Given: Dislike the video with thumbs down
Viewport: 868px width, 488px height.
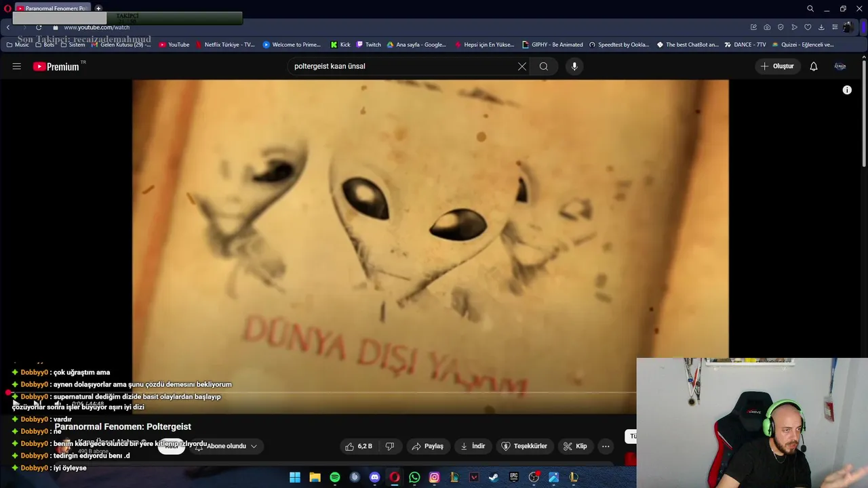Looking at the screenshot, I should 390,446.
